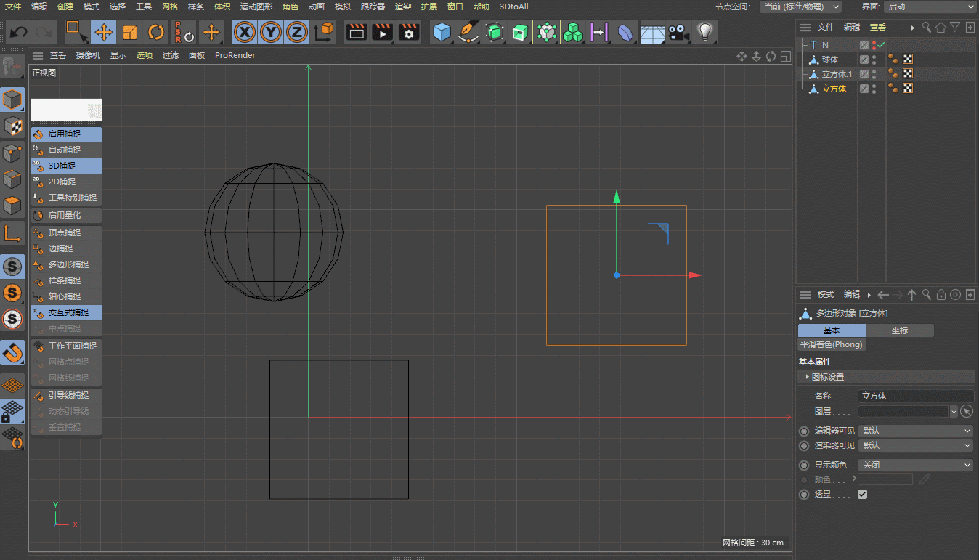Viewport: 979px width, 560px height.
Task: Click the blue Cube primitive icon
Action: (x=442, y=32)
